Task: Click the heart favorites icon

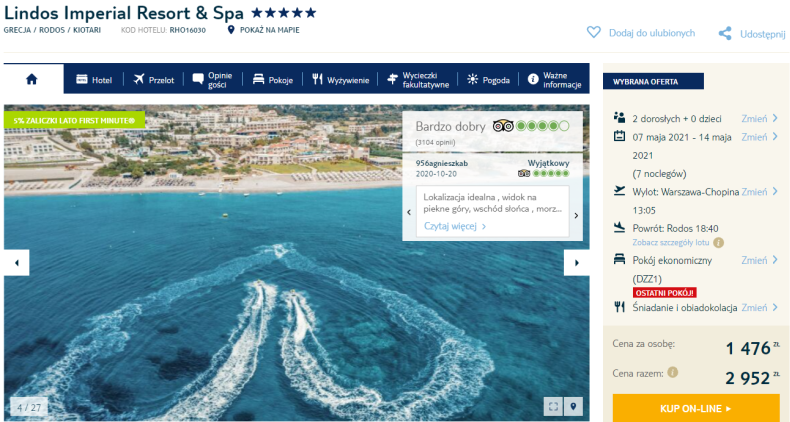Action: pos(594,33)
